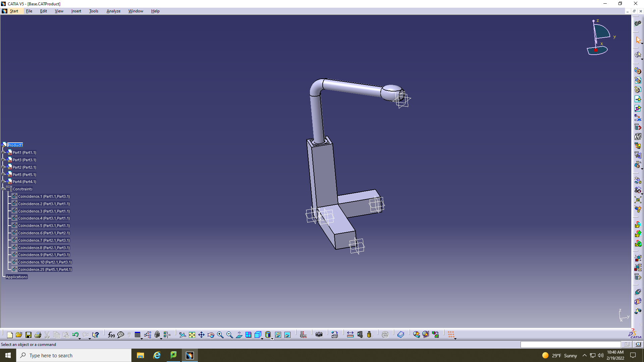Screen dimensions: 644x362
Task: Click the Undo icon
Action: click(x=76, y=335)
